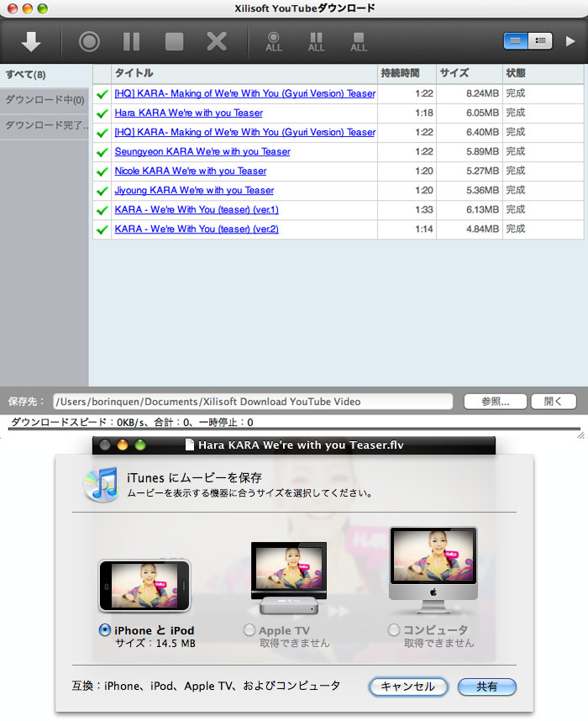Click the iPhone preview thumbnail

[144, 586]
